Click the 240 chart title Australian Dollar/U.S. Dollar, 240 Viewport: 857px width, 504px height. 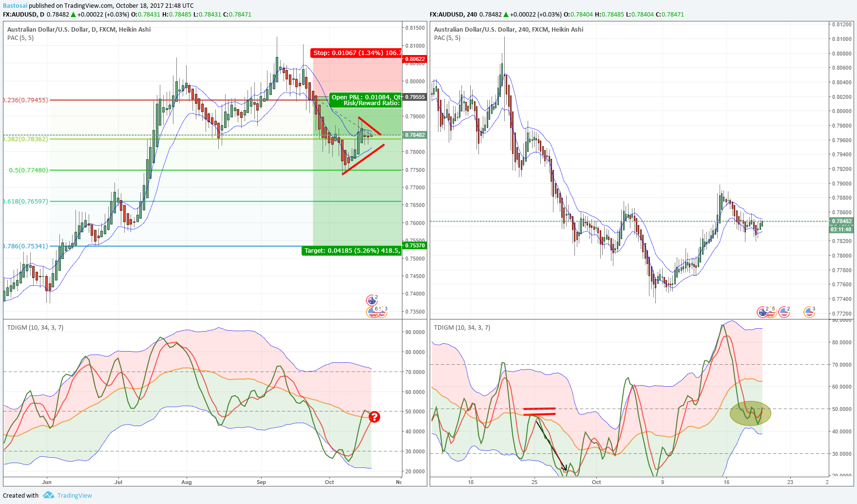tap(509, 29)
